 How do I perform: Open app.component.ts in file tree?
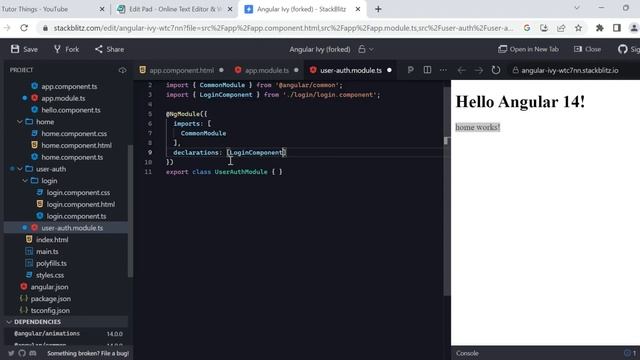[69, 87]
